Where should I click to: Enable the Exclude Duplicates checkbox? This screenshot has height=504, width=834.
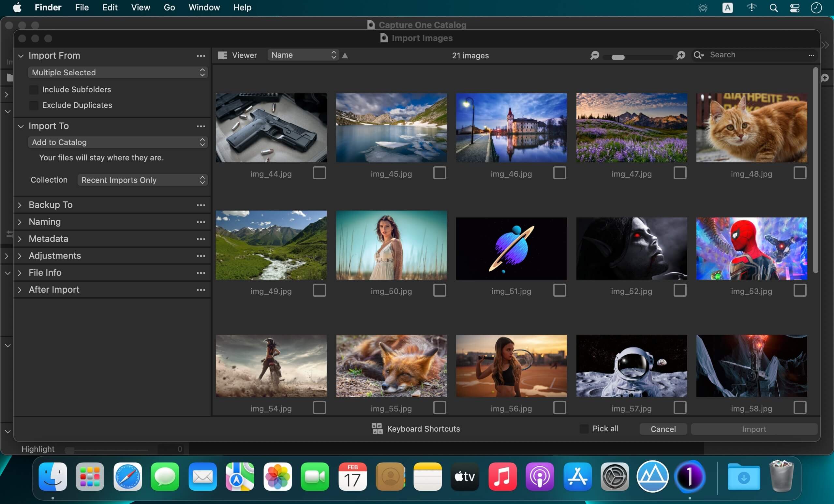34,105
